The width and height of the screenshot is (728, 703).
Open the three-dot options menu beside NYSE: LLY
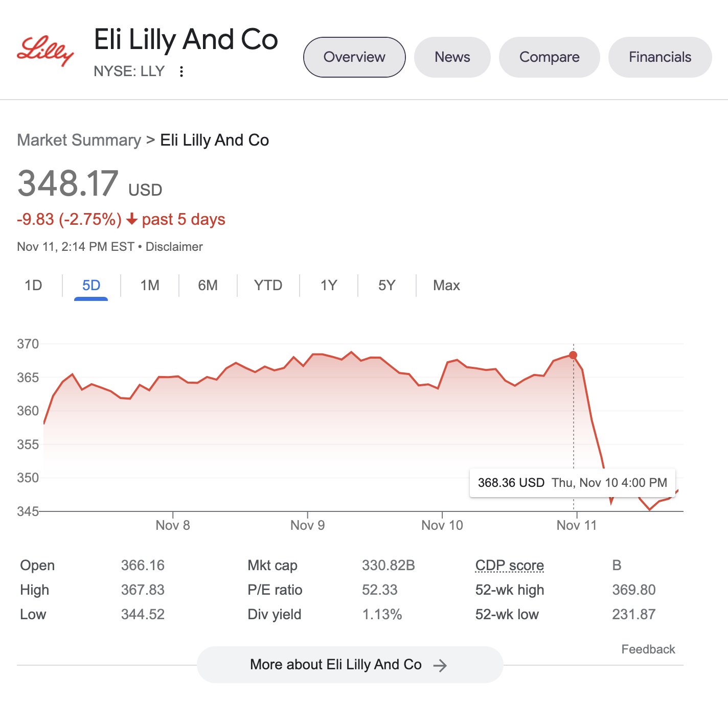[181, 72]
